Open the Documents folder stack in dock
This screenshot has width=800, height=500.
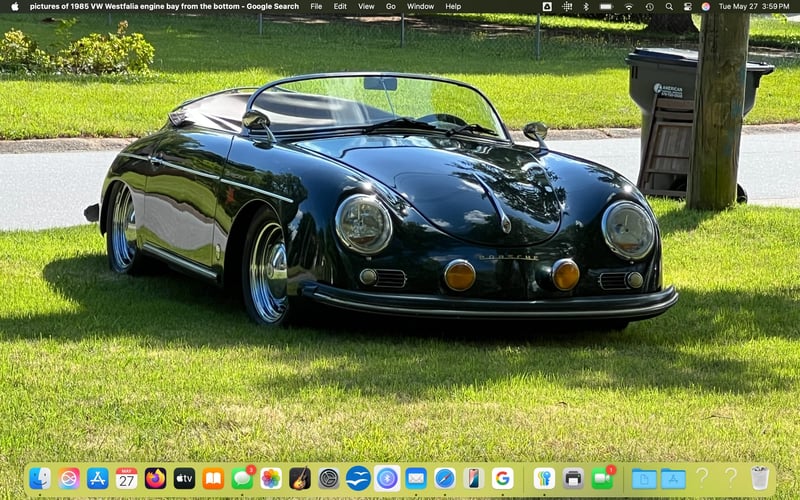pyautogui.click(x=644, y=478)
